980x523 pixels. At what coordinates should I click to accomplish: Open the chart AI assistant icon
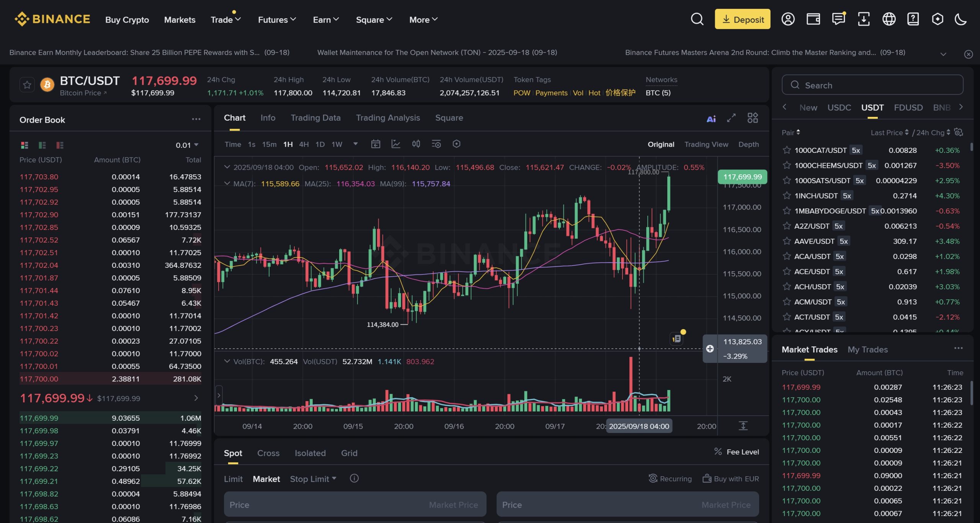tap(711, 119)
